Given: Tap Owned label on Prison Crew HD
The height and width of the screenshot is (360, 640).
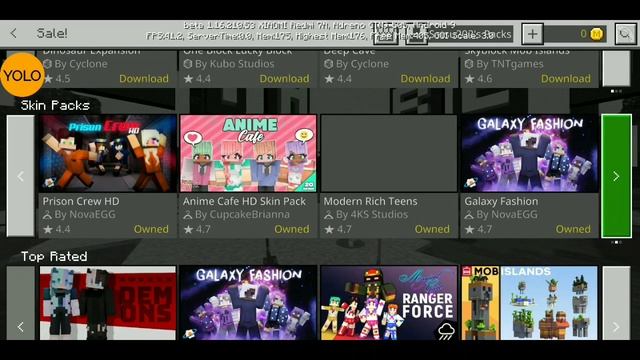Looking at the screenshot, I should (151, 229).
